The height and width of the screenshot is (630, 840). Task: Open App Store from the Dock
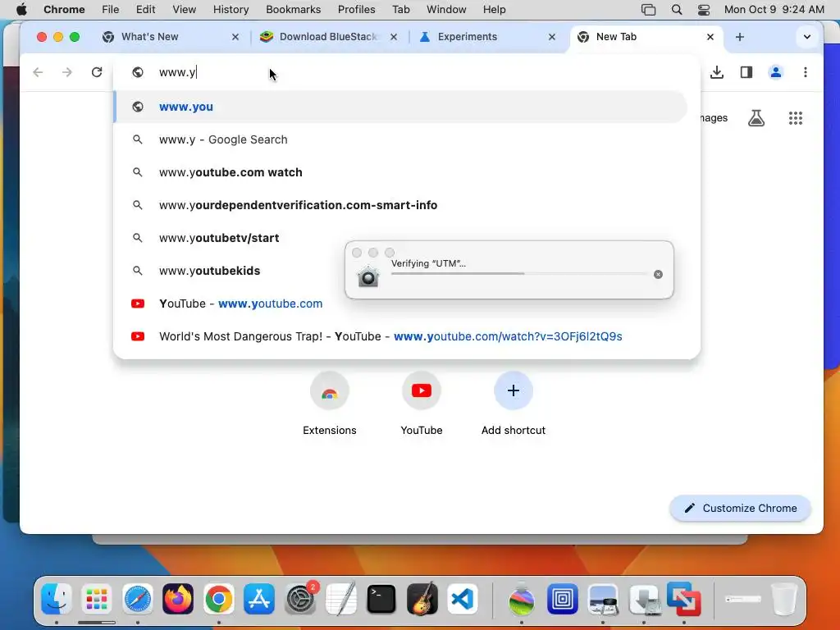pyautogui.click(x=259, y=599)
